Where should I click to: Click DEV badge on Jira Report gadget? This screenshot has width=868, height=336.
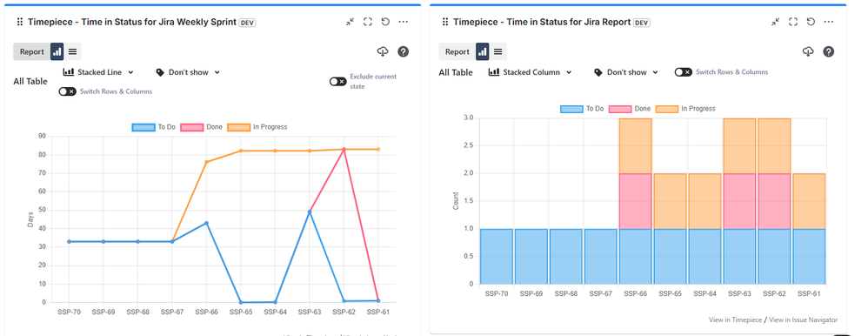click(641, 22)
